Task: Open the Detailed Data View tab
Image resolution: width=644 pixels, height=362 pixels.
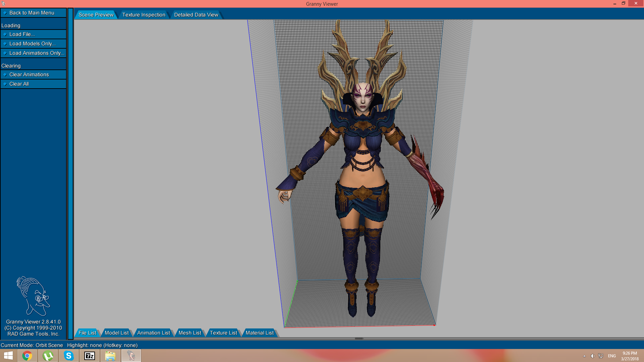Action: click(x=196, y=15)
